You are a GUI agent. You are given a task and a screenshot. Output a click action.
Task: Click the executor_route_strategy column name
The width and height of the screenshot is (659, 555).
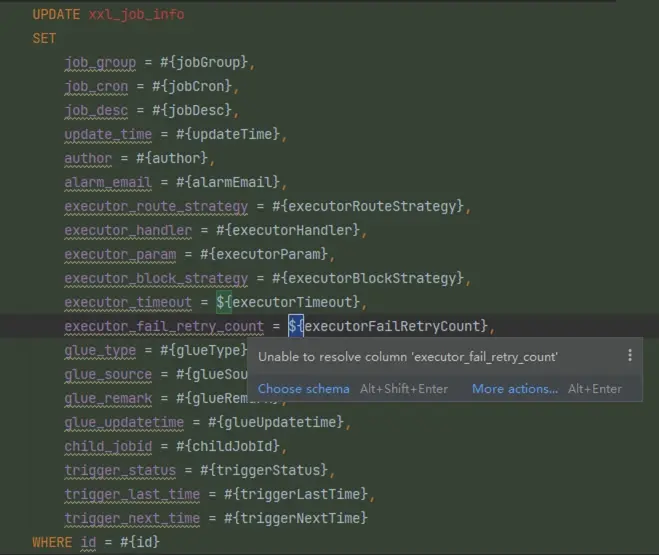tap(156, 206)
